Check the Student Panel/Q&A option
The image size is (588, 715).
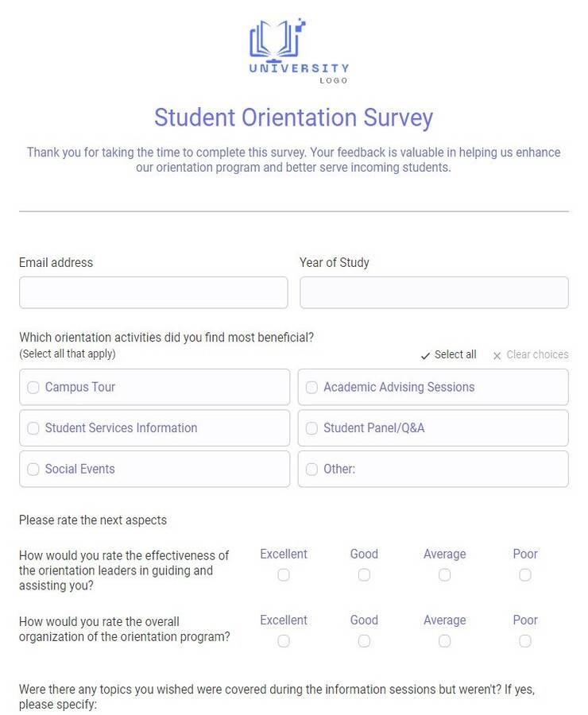coord(311,428)
